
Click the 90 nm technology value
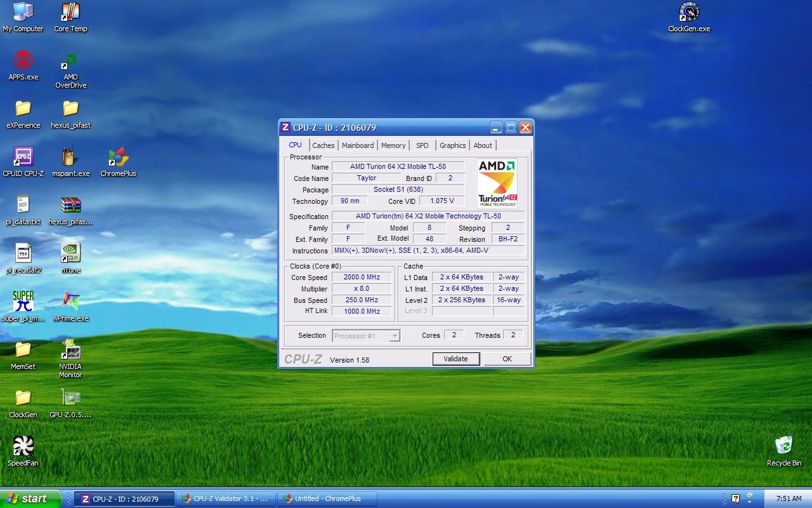click(350, 201)
